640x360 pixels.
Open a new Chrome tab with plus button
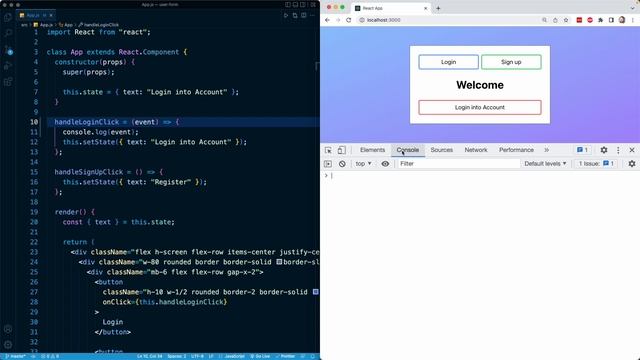pos(438,8)
